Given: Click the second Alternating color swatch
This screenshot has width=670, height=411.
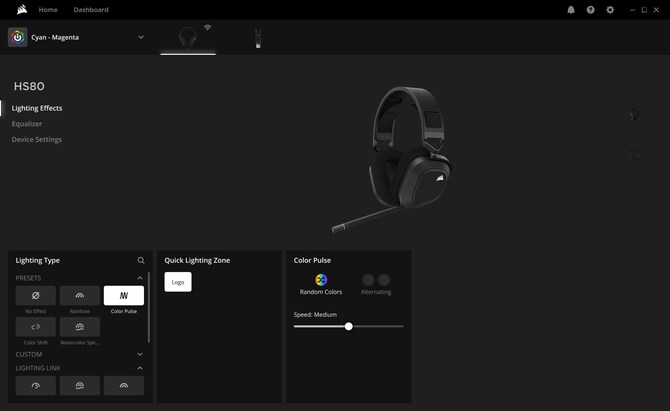Looking at the screenshot, I should coord(384,280).
